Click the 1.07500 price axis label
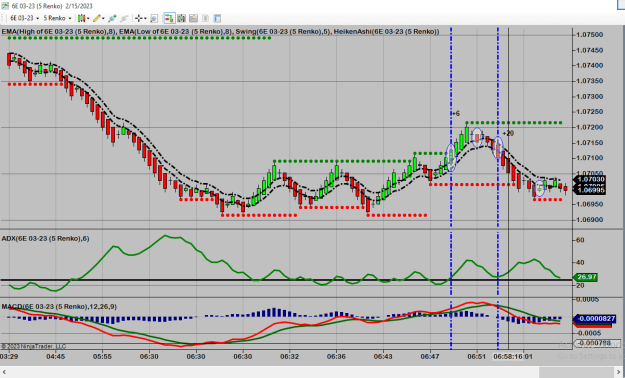625x378 pixels. [589, 35]
